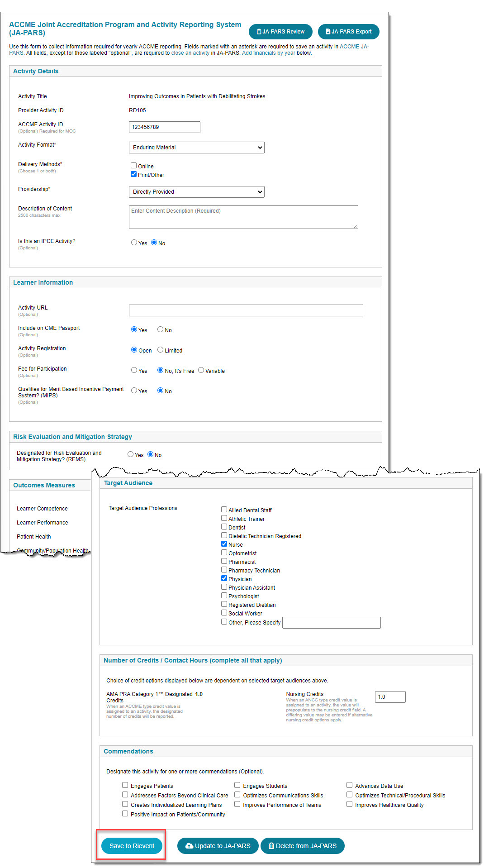The height and width of the screenshot is (868, 484).
Task: Click the Description of Content text area
Action: click(x=243, y=217)
